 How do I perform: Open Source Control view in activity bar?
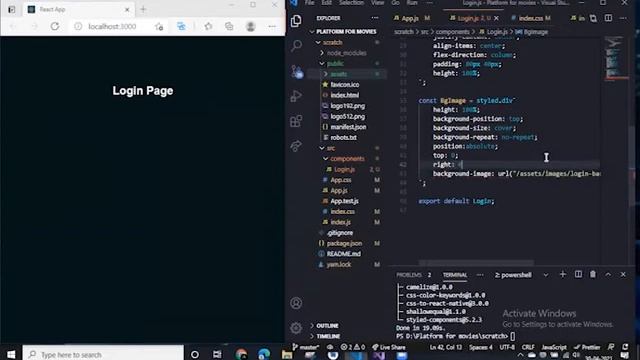297,71
